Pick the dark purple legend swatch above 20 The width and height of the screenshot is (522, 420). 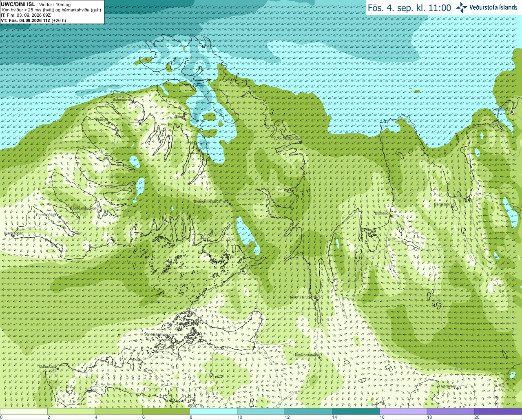(498, 412)
